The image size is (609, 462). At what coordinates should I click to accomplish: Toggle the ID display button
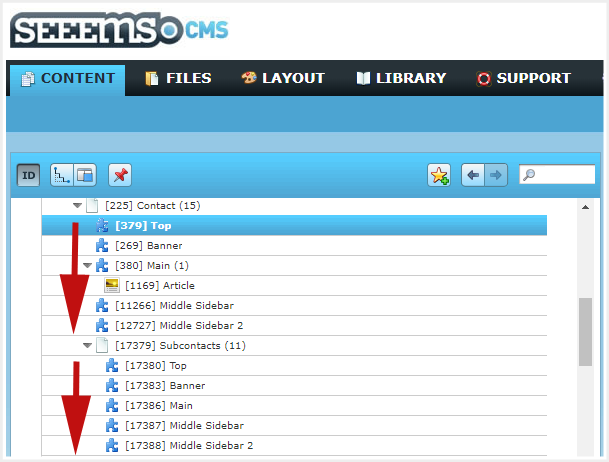pyautogui.click(x=28, y=175)
